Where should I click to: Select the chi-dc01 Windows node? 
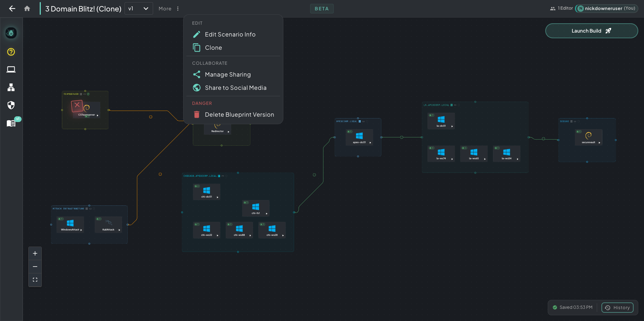206,192
